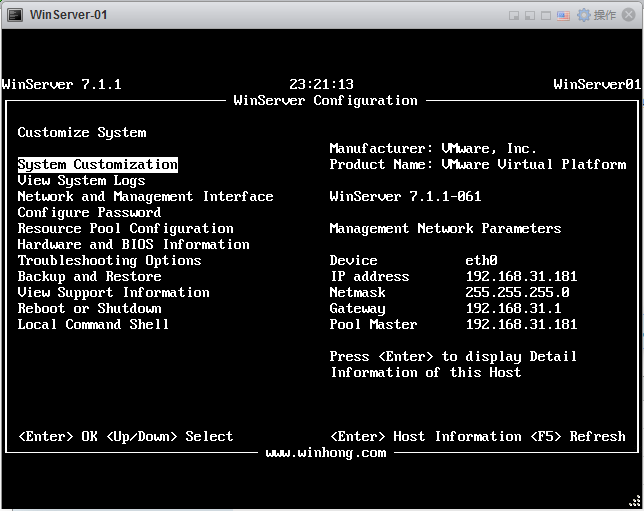Click the Device label
The image size is (644, 511).
tap(353, 260)
